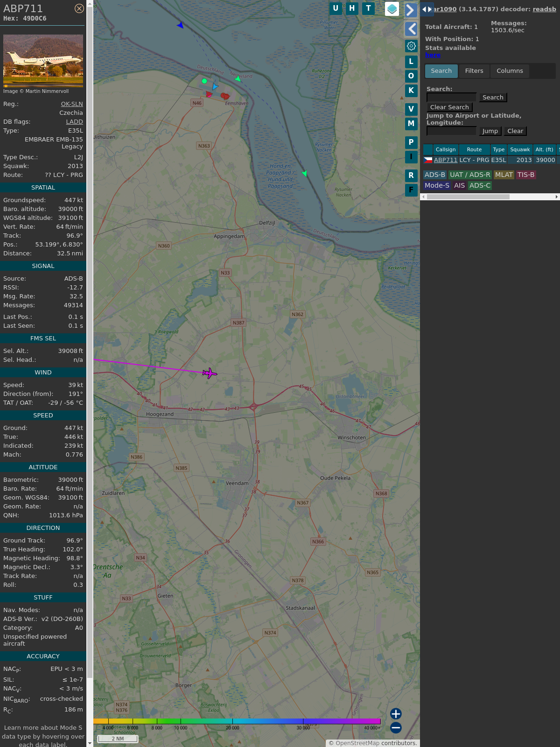
Task: Click the settings gear icon on map
Action: (x=411, y=46)
